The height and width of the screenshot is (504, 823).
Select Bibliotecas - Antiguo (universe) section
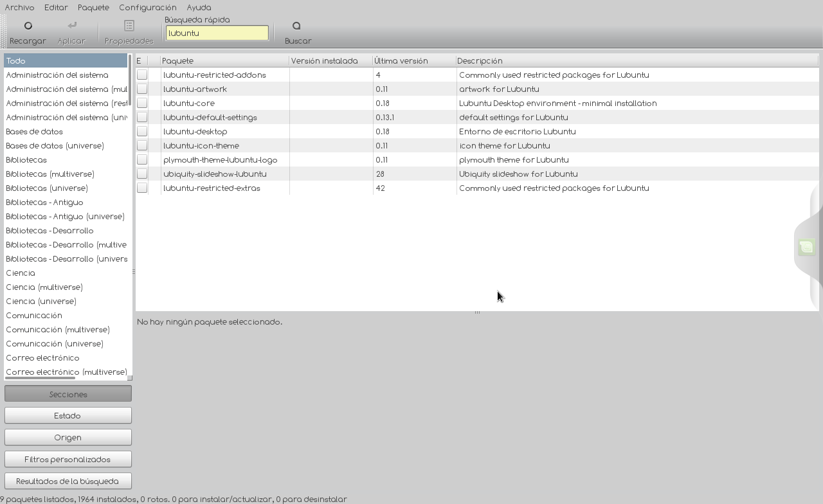pyautogui.click(x=66, y=216)
